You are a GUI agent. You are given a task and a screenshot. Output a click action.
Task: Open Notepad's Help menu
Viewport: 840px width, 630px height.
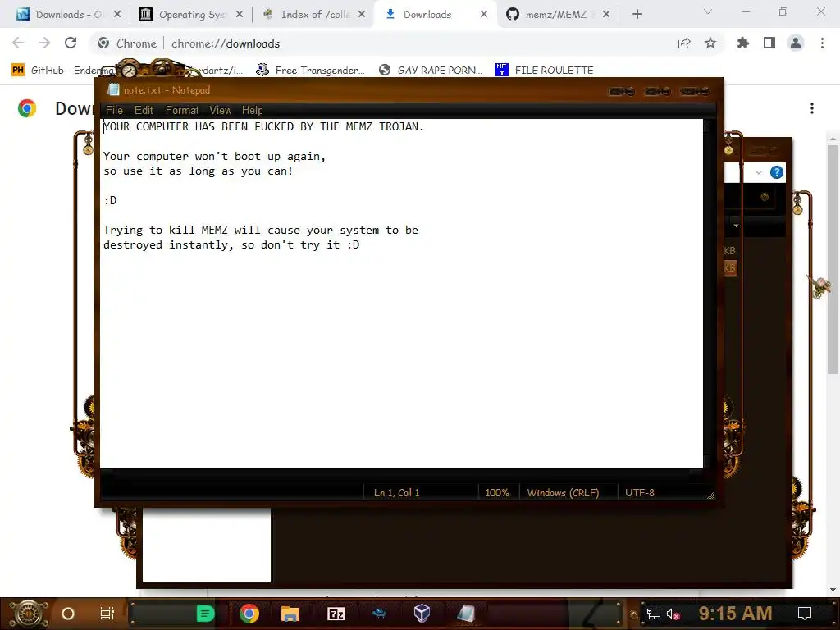click(x=253, y=111)
